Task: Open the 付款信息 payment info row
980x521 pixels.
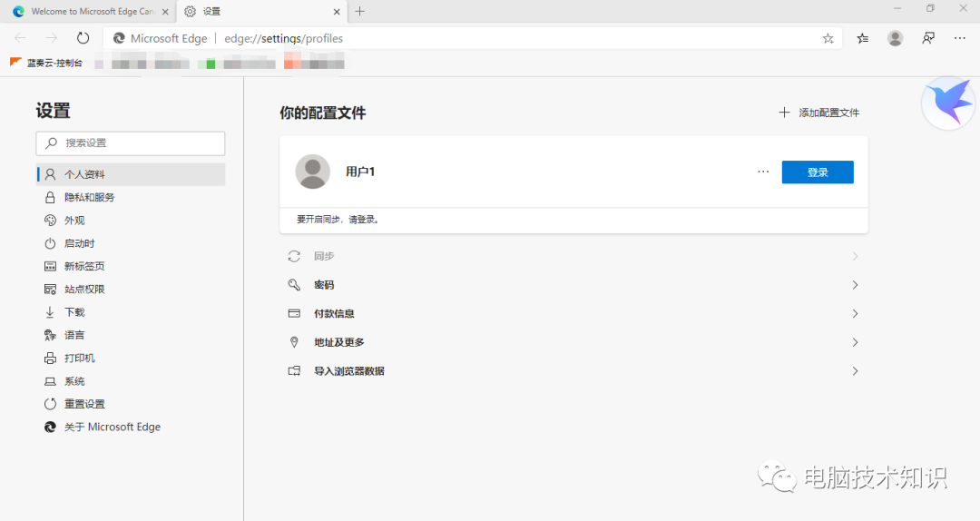Action: [573, 314]
